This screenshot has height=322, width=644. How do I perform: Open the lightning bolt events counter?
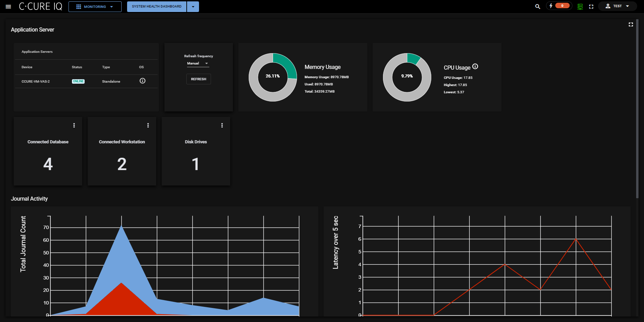click(559, 6)
